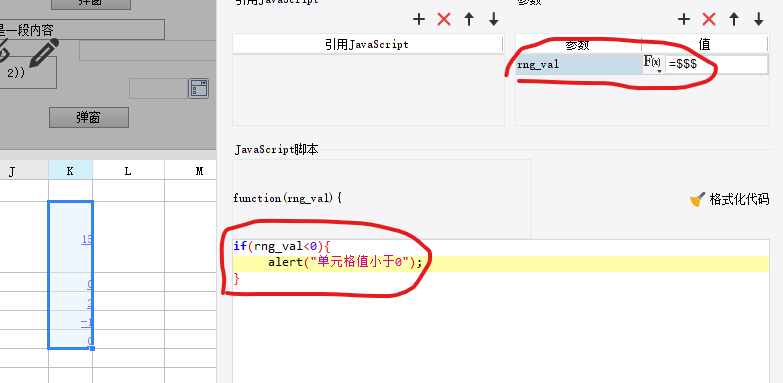This screenshot has width=783, height=383.
Task: Click the 值 column header
Action: 705,44
